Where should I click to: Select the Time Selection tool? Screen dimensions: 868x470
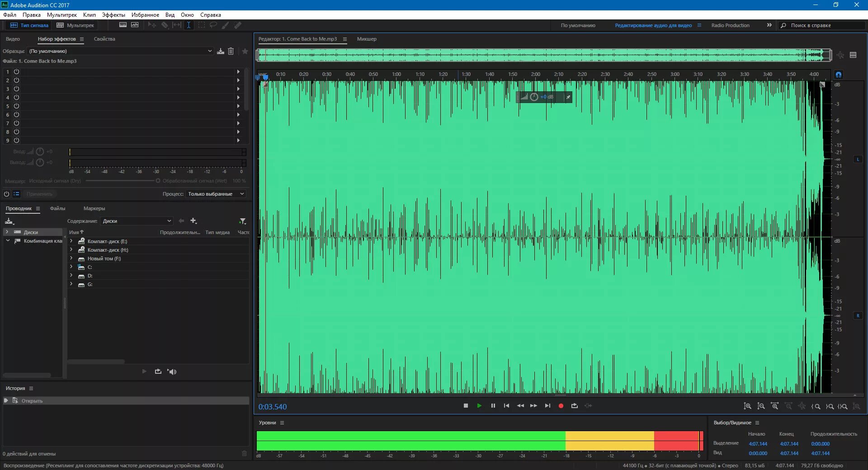pyautogui.click(x=189, y=25)
